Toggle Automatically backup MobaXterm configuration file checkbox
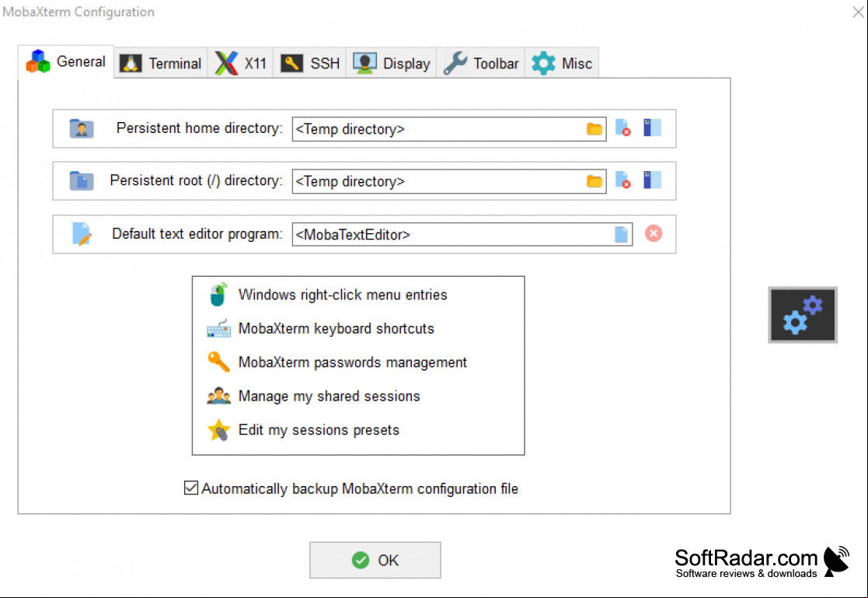This screenshot has width=868, height=598. click(x=191, y=488)
